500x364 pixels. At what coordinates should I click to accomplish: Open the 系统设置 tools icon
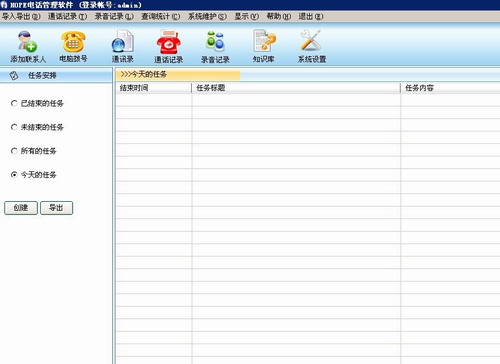tap(311, 41)
